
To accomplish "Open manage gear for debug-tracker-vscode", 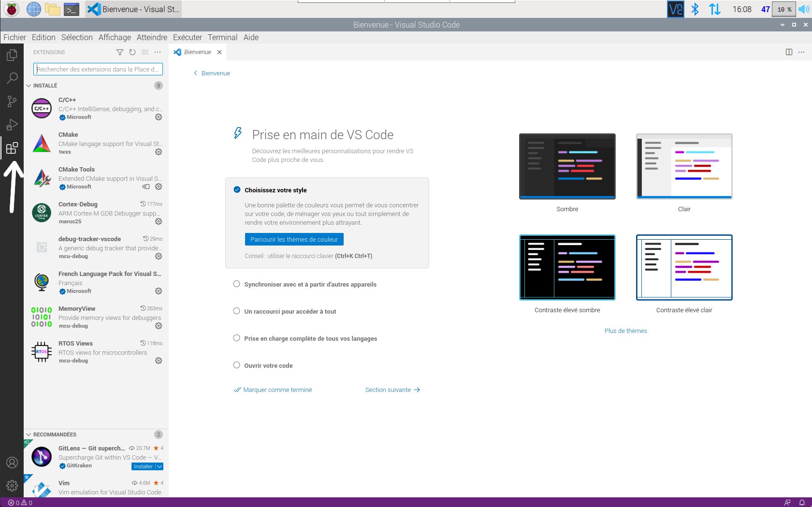I will pos(159,256).
